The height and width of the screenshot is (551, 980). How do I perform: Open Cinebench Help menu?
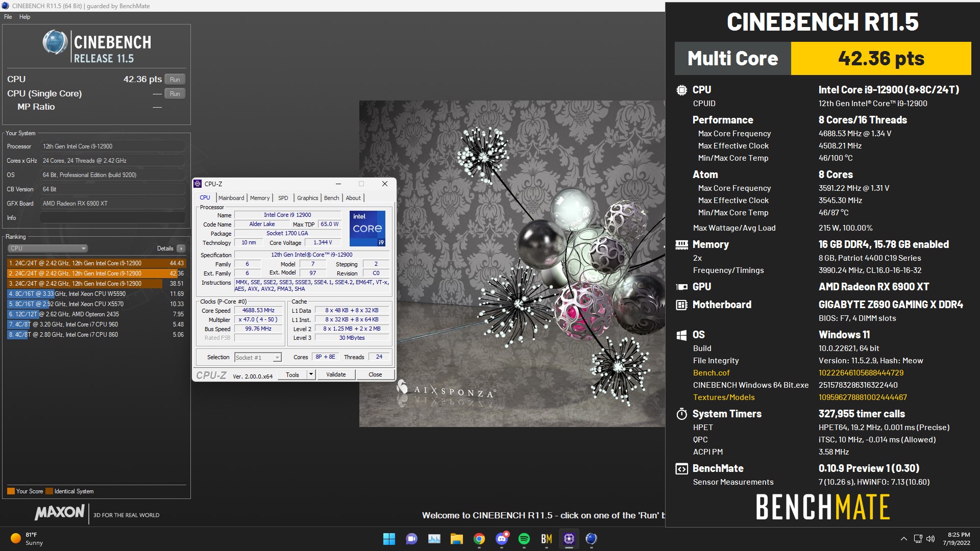(x=25, y=17)
